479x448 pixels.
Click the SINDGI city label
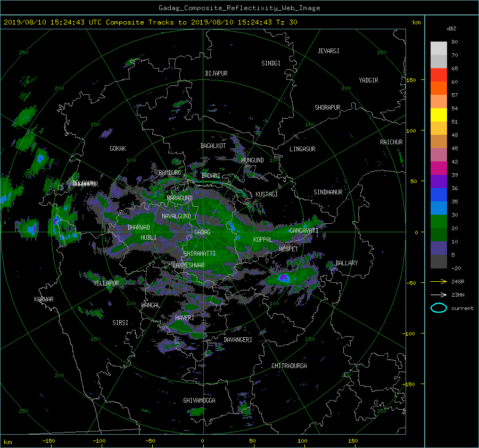(271, 63)
